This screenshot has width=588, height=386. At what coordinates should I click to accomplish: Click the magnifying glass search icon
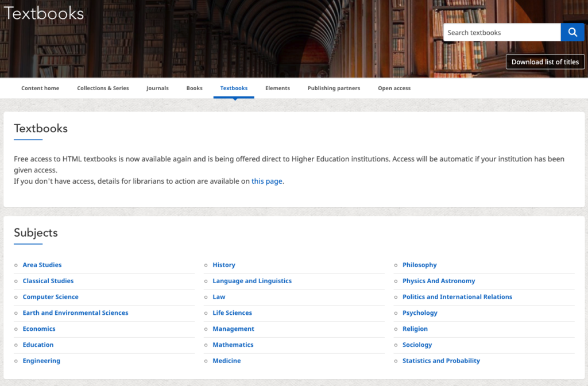click(x=572, y=32)
